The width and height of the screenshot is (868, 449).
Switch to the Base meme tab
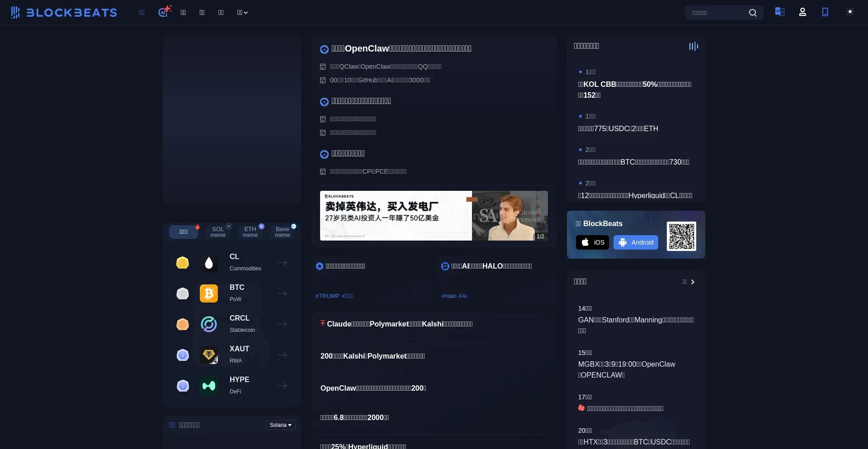point(283,232)
